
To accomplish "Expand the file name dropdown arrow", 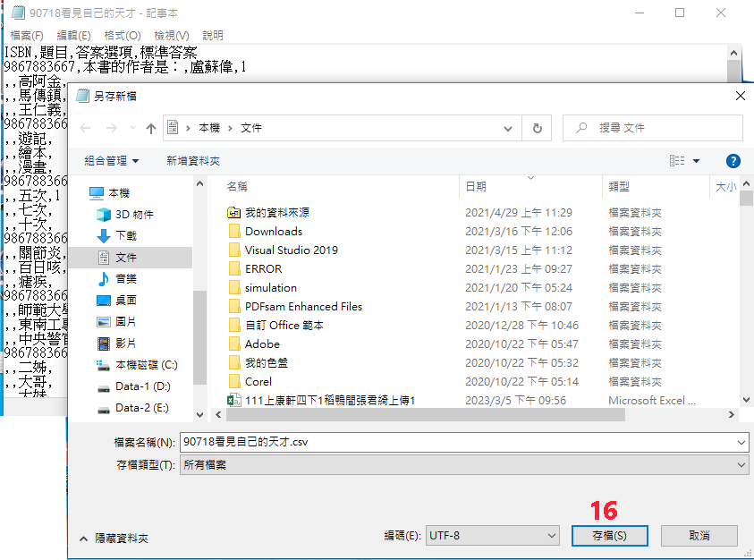I will (x=741, y=442).
